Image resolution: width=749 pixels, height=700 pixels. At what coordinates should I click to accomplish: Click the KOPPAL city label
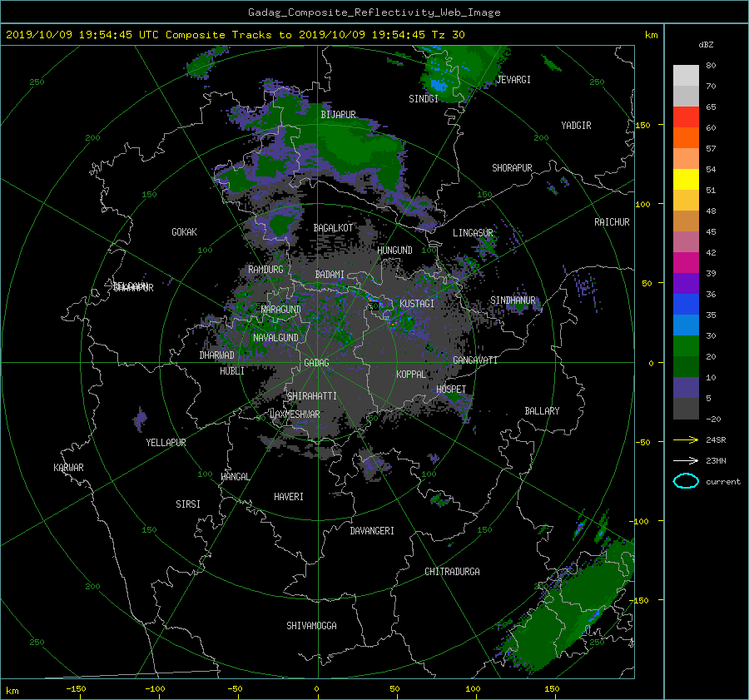(x=411, y=374)
